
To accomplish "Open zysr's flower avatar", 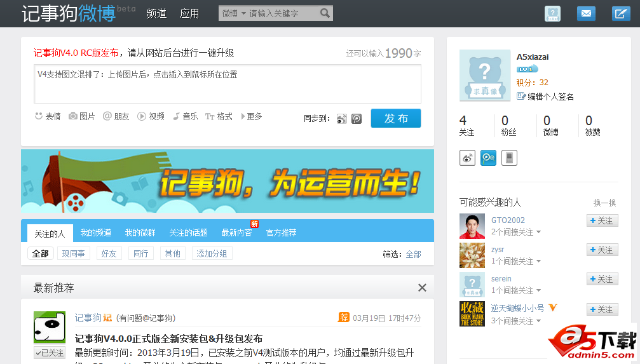I will [472, 255].
